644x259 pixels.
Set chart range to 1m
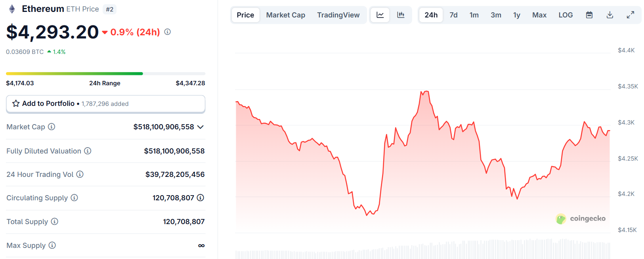click(474, 15)
